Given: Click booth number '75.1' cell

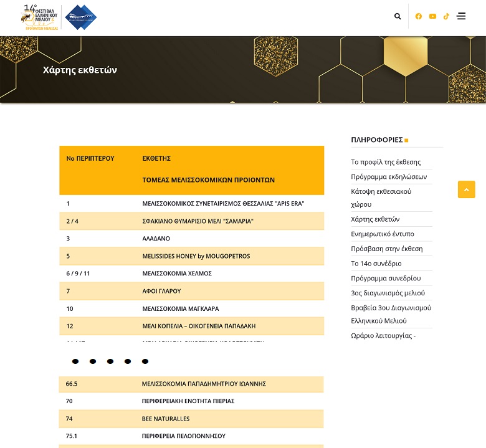Looking at the screenshot, I should (x=71, y=436).
